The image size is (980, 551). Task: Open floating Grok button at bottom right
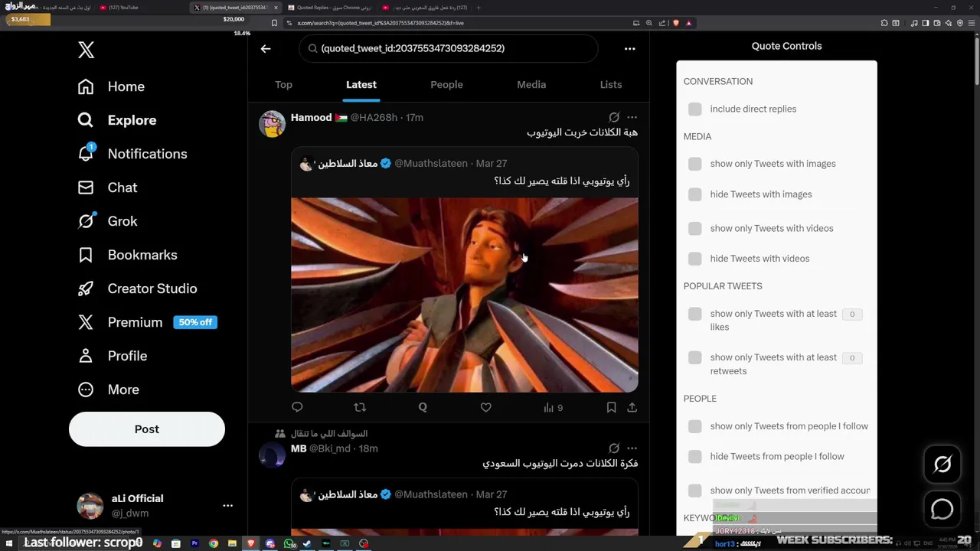(x=942, y=464)
